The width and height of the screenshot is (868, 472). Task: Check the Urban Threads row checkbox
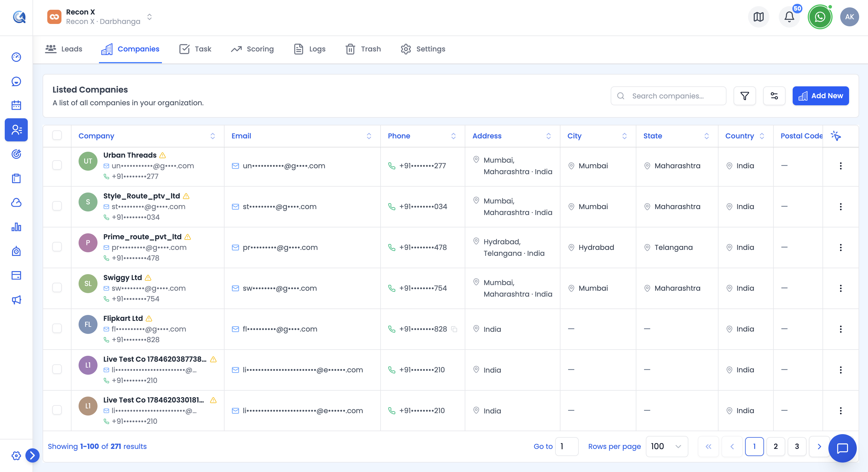tap(57, 165)
